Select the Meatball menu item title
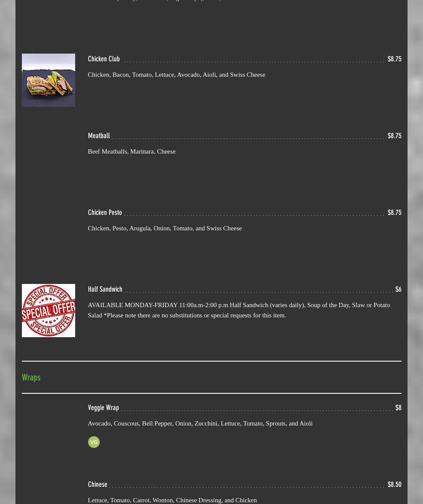423x504 pixels. (x=99, y=136)
